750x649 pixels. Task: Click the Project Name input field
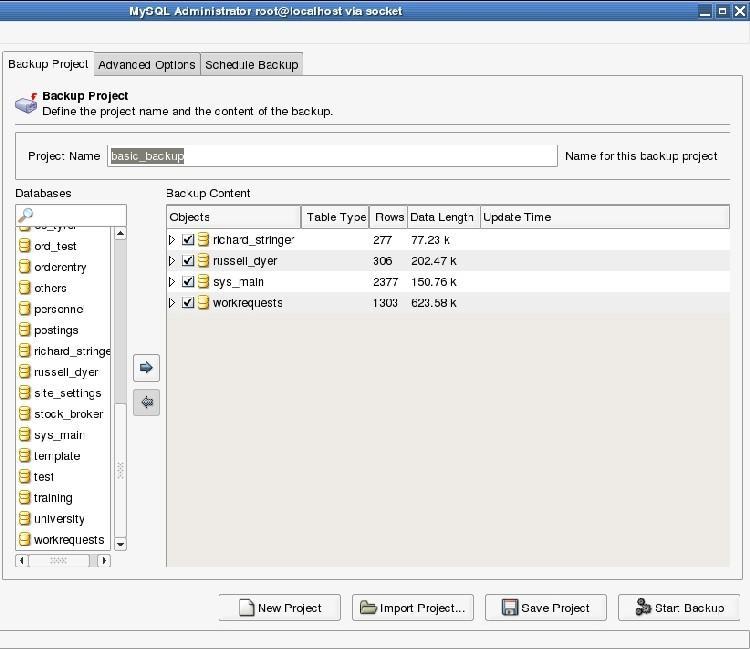tap(332, 156)
